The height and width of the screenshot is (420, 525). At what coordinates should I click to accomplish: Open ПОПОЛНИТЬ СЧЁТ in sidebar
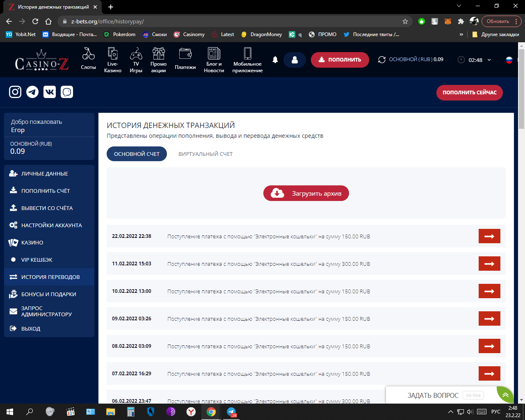[x=49, y=191]
